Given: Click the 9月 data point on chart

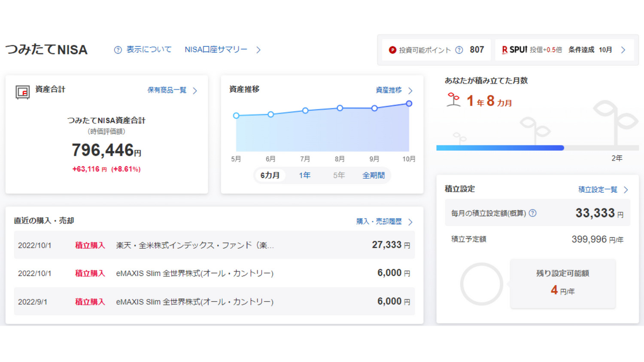Looking at the screenshot, I should click(x=374, y=108).
